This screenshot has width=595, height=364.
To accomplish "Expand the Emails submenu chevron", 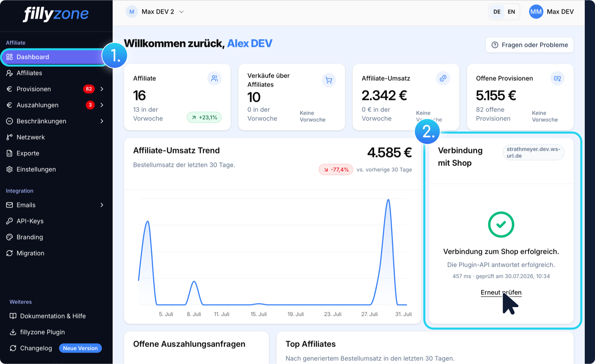I will coord(102,205).
